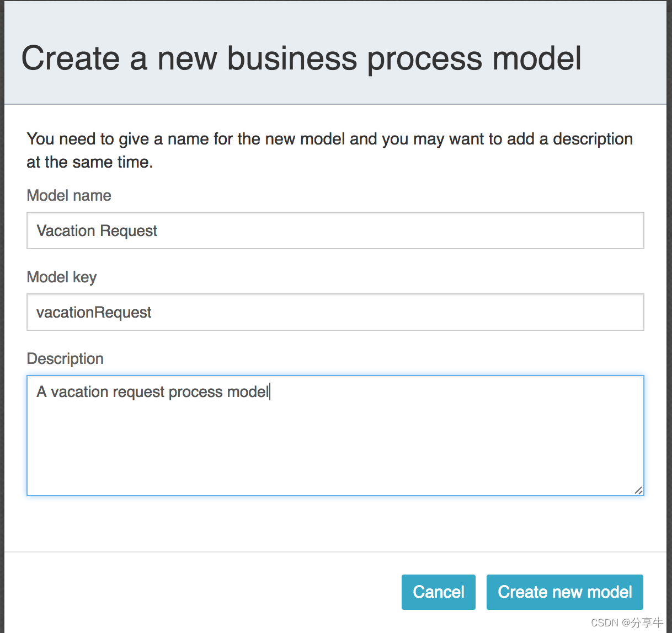Click the Model name label
Screen dimensions: 672x633
point(68,196)
